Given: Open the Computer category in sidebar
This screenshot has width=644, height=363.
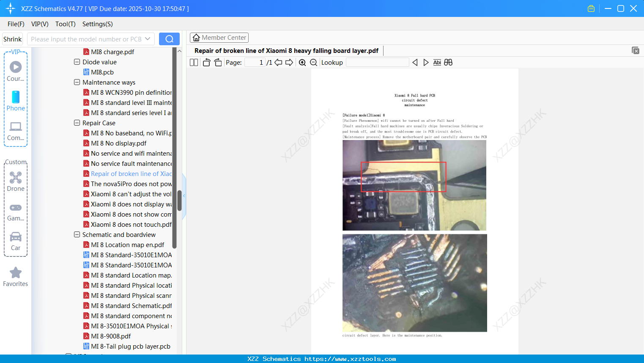Looking at the screenshot, I should [16, 131].
